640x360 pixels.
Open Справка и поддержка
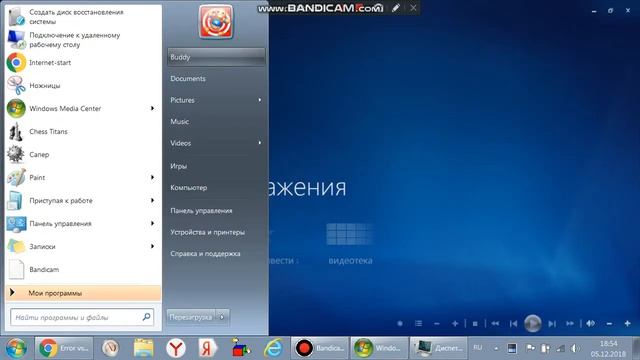pos(216,253)
